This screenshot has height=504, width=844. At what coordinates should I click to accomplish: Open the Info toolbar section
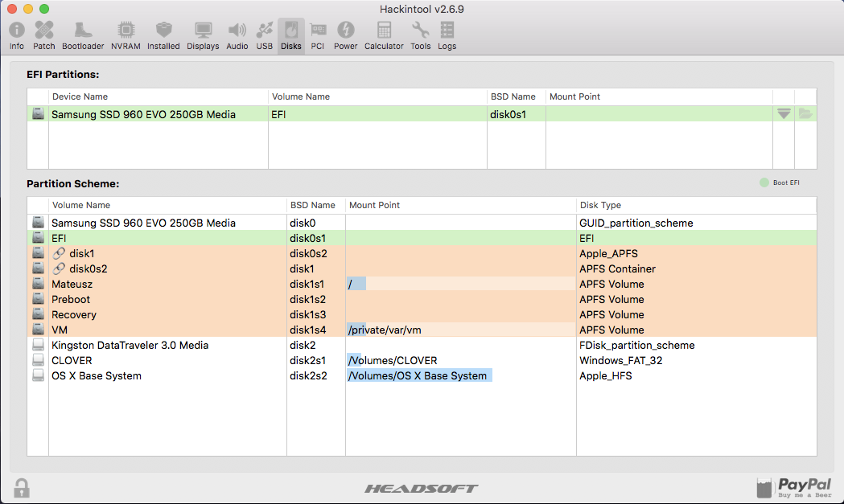tap(17, 36)
